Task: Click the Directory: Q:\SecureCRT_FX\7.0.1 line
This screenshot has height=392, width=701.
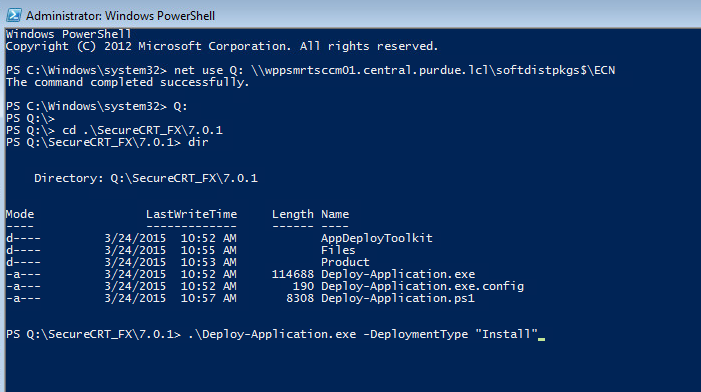Action: 146,178
